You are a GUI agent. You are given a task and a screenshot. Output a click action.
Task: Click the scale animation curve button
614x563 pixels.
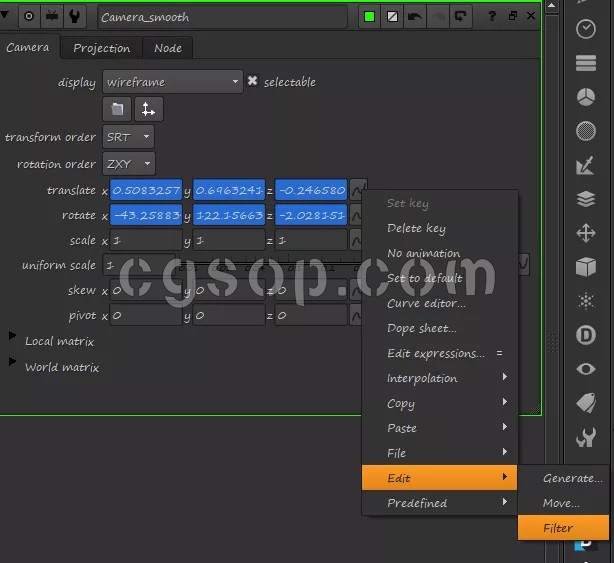click(356, 240)
